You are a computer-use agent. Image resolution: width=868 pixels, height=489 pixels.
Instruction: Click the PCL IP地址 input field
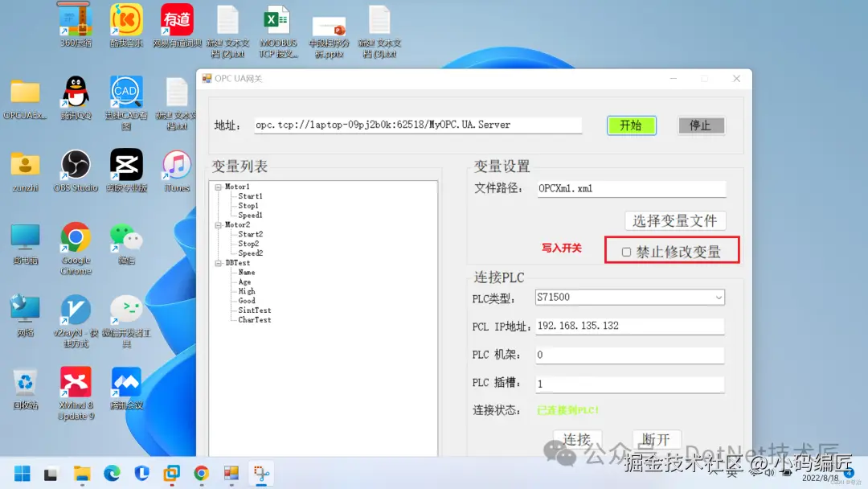[630, 327]
